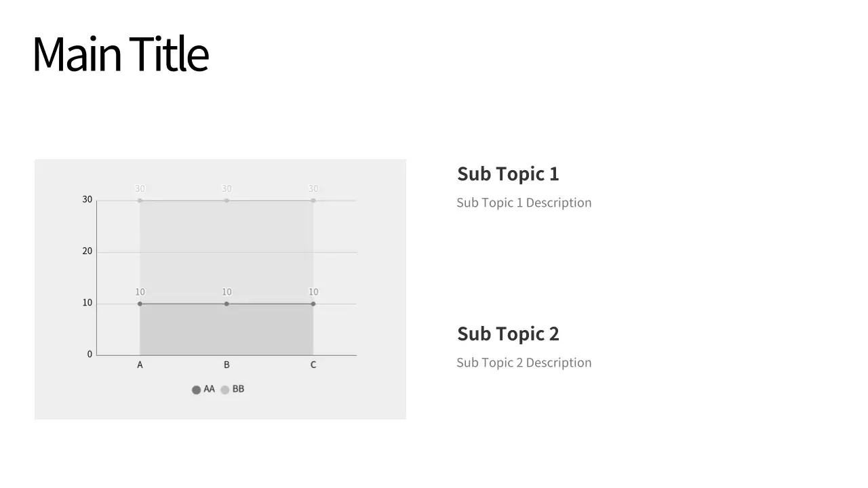Screen dimensions: 868x488
Task: Select AA series data point at category A
Action: coord(140,304)
